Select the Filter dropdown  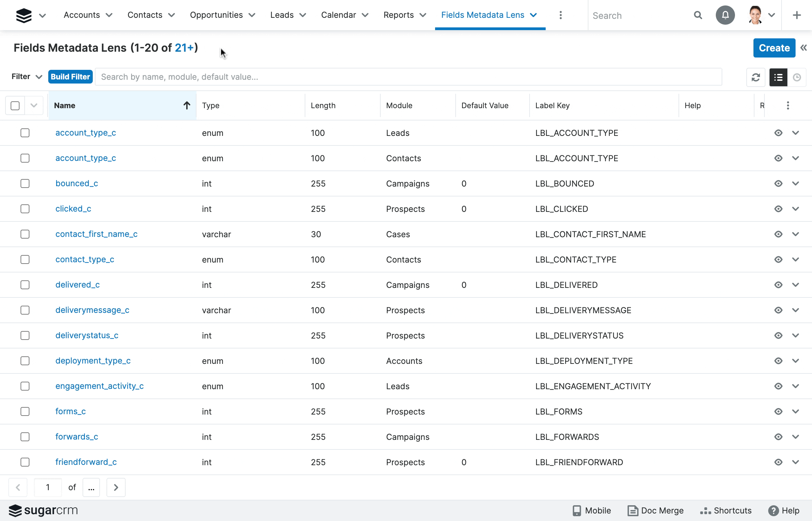[27, 76]
